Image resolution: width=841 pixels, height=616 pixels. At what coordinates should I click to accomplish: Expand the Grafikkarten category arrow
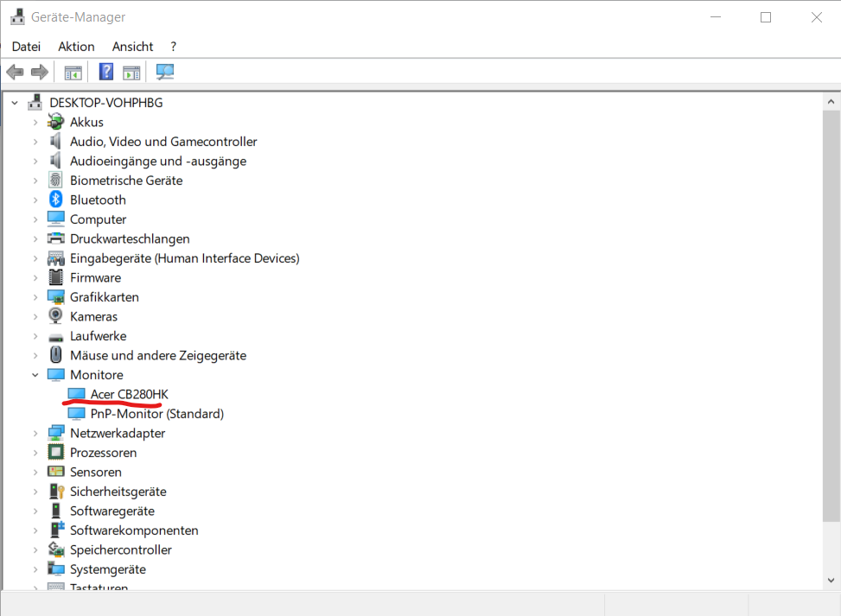(x=35, y=297)
